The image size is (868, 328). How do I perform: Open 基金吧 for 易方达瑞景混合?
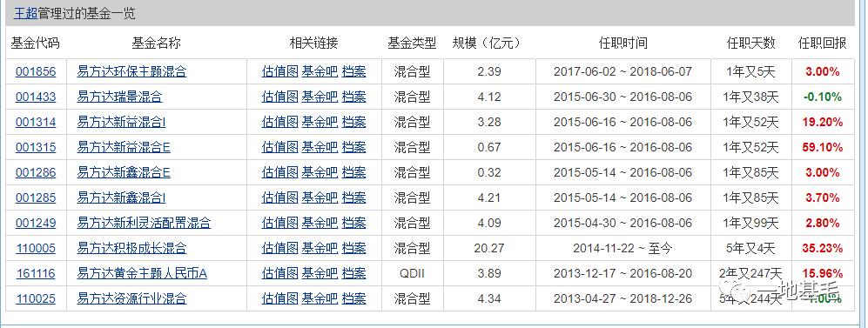point(320,97)
